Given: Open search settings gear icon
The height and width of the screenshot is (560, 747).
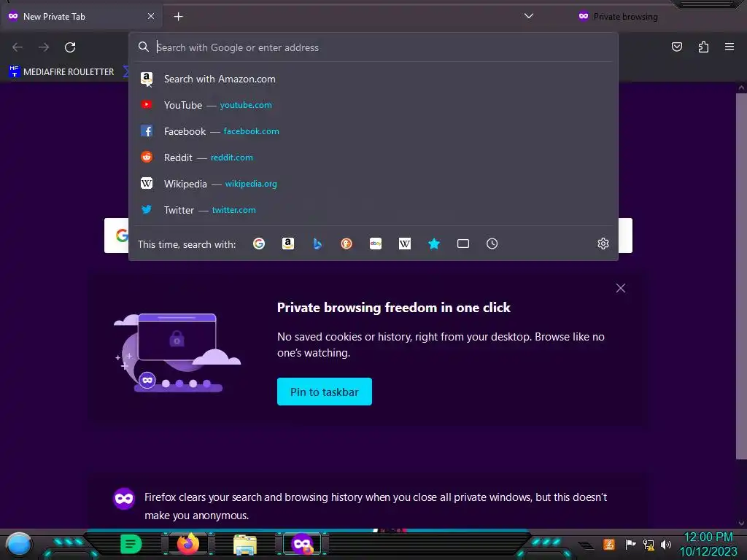Looking at the screenshot, I should (x=603, y=244).
